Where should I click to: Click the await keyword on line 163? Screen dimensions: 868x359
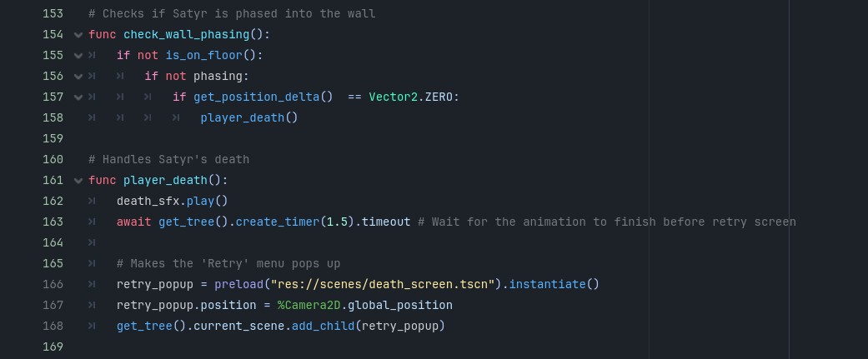pyautogui.click(x=134, y=222)
